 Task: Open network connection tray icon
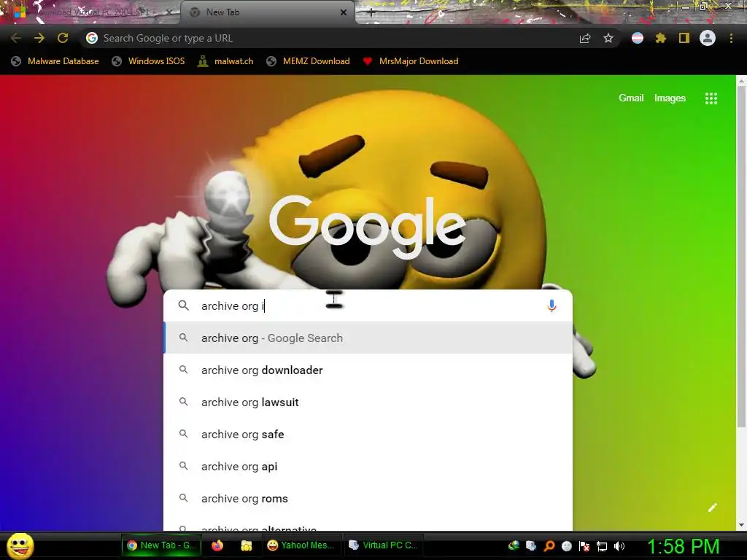(x=602, y=546)
